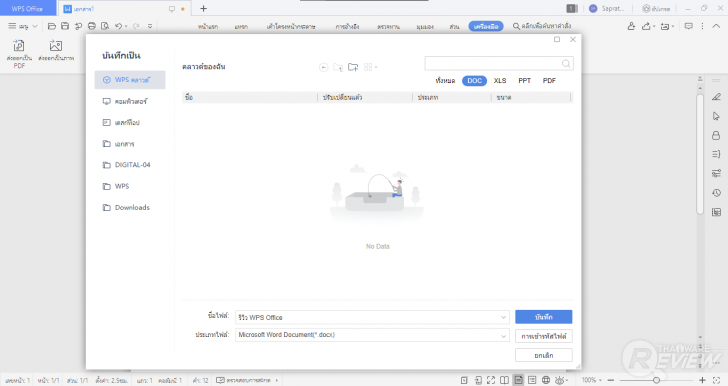Click Export as image ribbon icon

pos(56,51)
